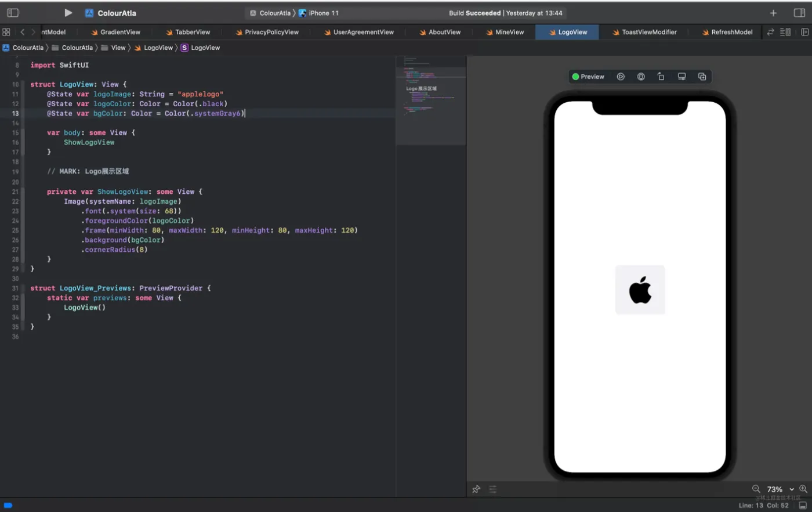Toggle the navigator sidebar
The height and width of the screenshot is (512, 812).
coord(13,13)
